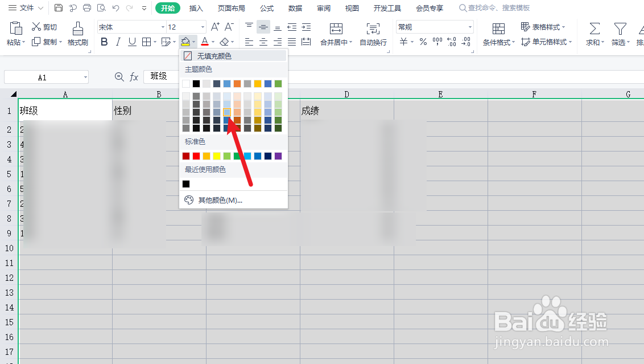The image size is (644, 364).
Task: Increase indent icon
Action: [x=307, y=27]
